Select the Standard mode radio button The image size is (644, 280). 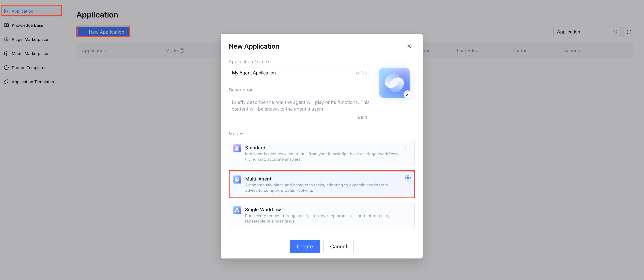click(x=408, y=148)
